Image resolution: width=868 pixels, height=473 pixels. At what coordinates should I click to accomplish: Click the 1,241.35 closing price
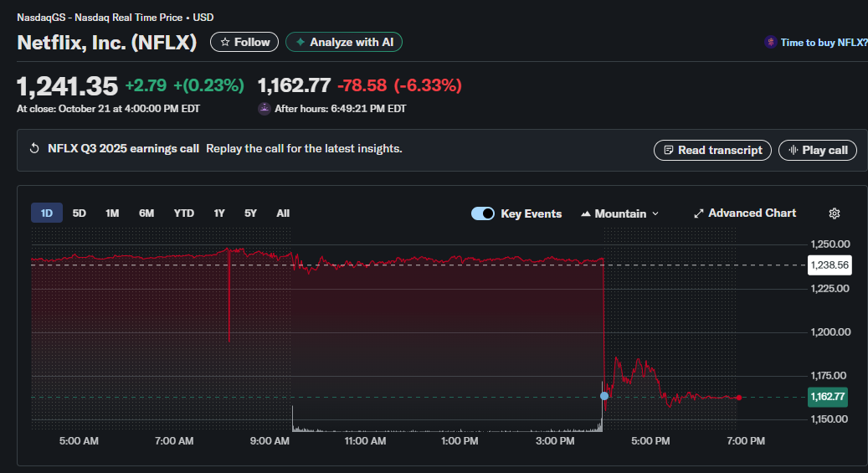pyautogui.click(x=68, y=86)
